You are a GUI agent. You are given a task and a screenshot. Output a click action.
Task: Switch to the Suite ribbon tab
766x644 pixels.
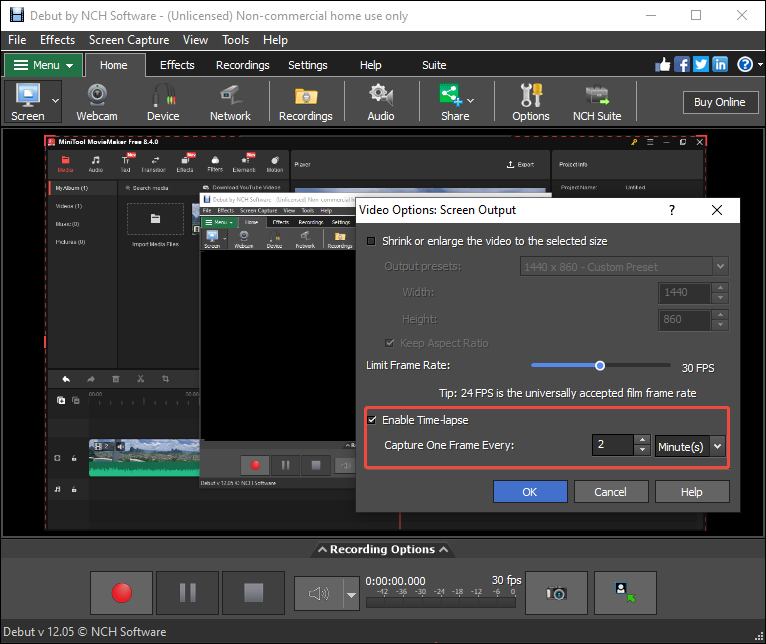click(434, 65)
